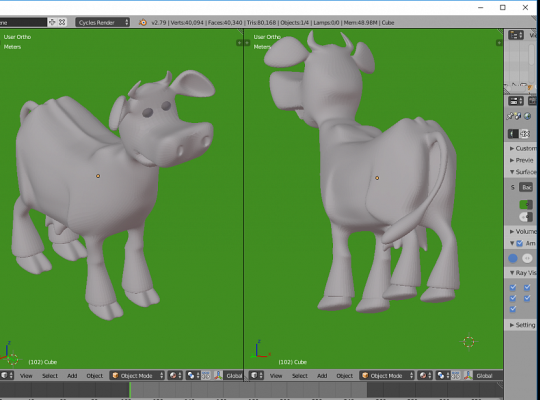Viewport: 540px width, 400px height.
Task: Open the left viewport Object menu
Action: 94,376
